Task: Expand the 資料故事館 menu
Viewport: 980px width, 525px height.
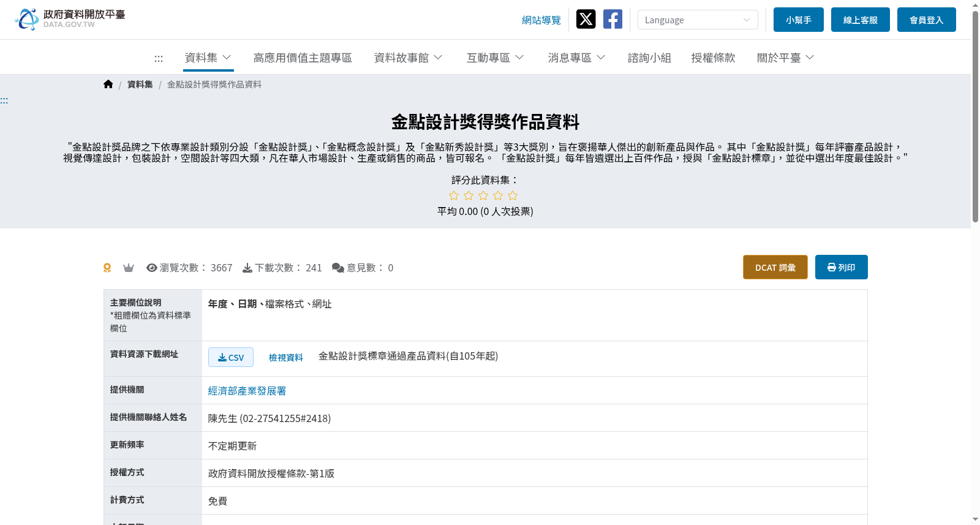Action: [409, 58]
